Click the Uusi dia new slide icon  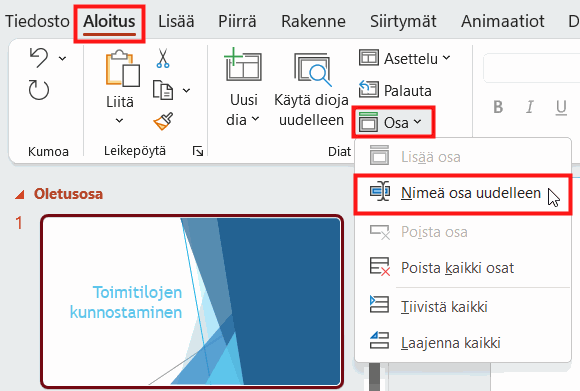click(x=243, y=65)
